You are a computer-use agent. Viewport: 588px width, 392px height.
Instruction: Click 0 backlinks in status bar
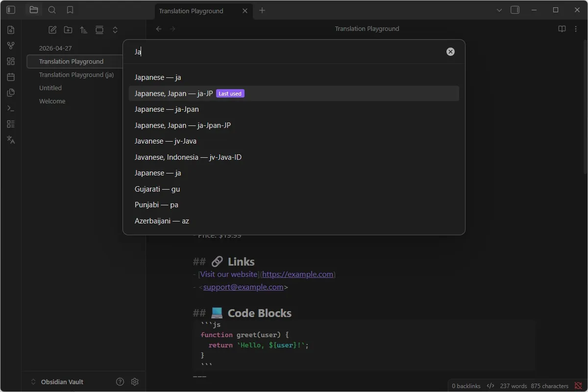pos(466,386)
